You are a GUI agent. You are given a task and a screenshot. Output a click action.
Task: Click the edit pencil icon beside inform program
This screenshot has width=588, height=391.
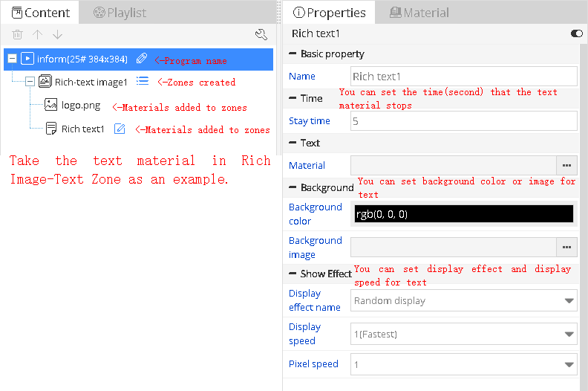[142, 59]
